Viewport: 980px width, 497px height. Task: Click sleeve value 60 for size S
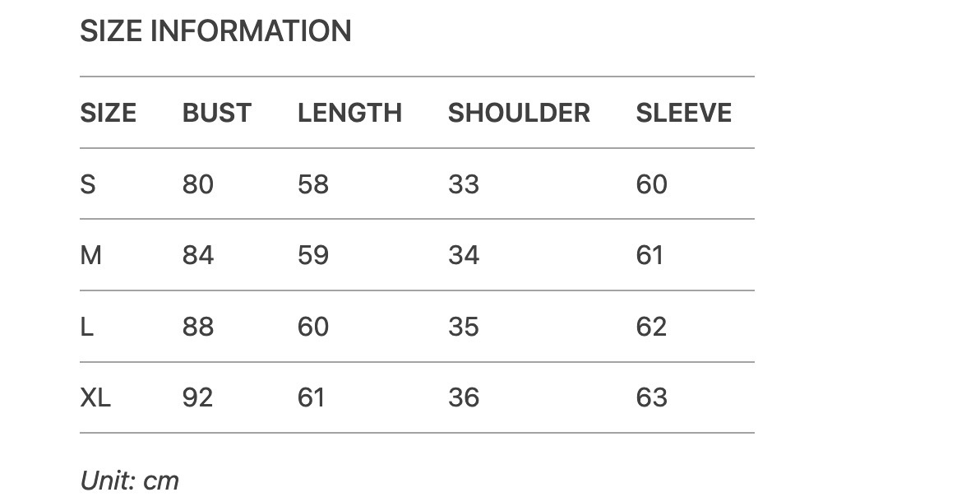coord(651,184)
